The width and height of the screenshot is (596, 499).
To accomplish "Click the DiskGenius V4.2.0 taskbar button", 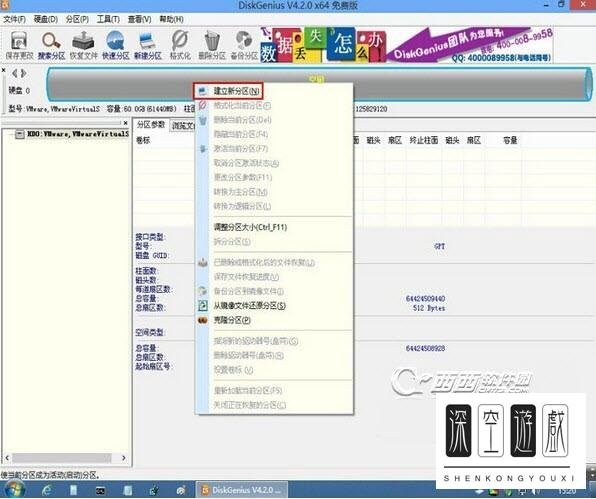I will coord(242,490).
